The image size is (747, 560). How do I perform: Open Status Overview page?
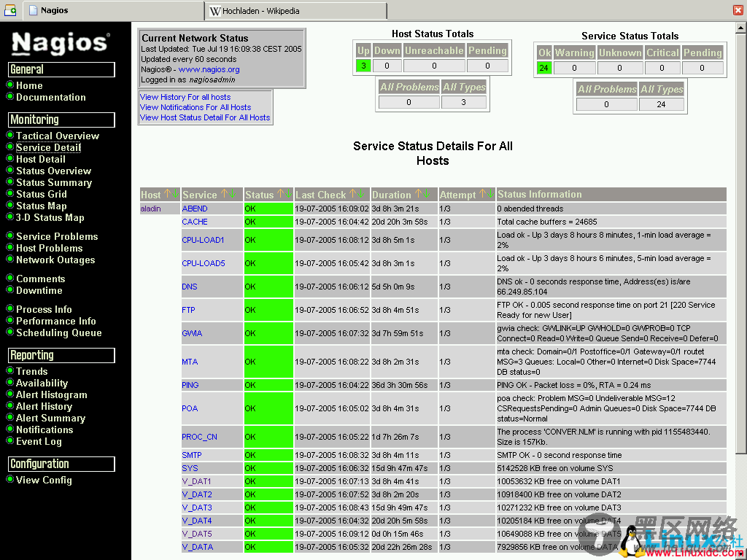pyautogui.click(x=53, y=171)
